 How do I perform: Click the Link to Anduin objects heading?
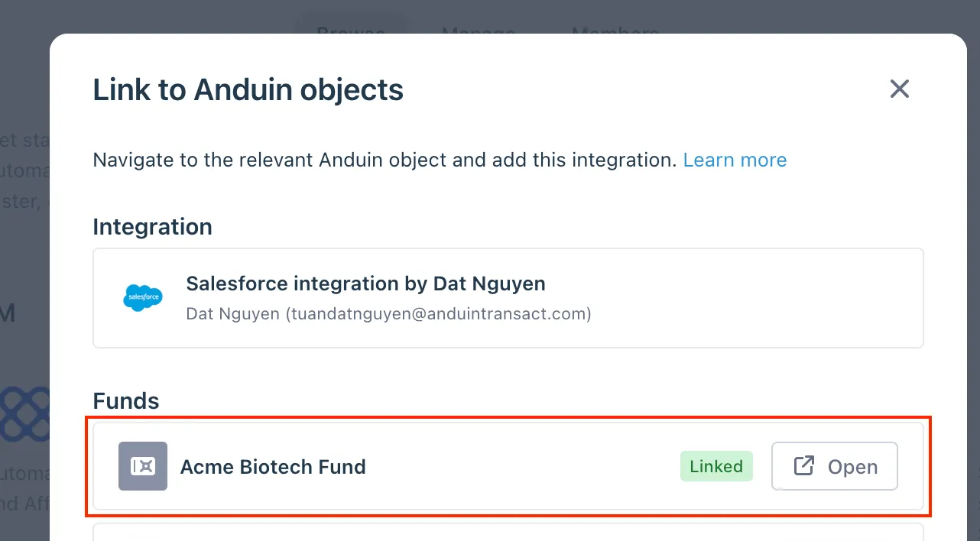(x=248, y=90)
